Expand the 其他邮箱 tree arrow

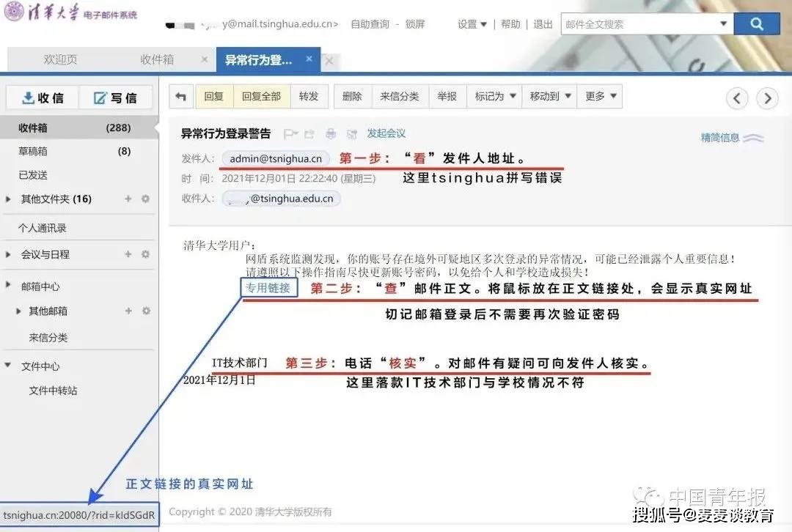18,311
